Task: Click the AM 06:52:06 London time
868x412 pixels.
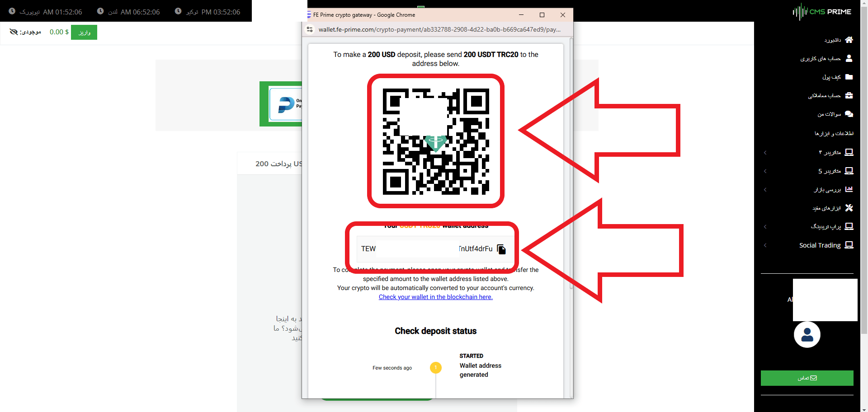Action: tap(140, 12)
